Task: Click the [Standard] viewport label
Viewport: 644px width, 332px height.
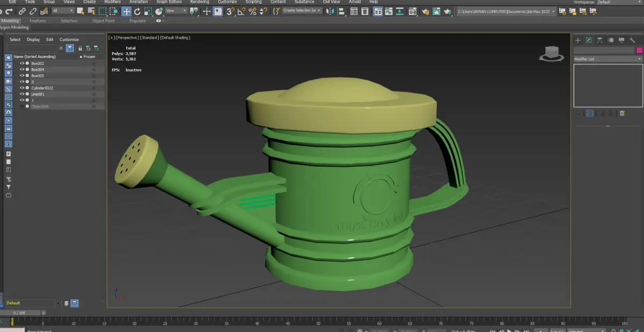Action: [x=150, y=38]
